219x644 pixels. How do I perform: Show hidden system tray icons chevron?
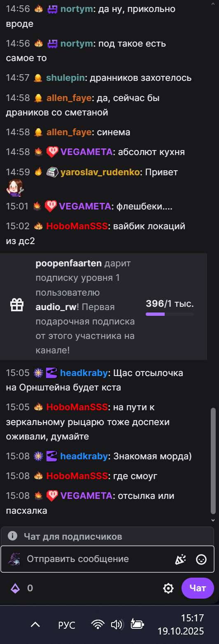point(35,625)
